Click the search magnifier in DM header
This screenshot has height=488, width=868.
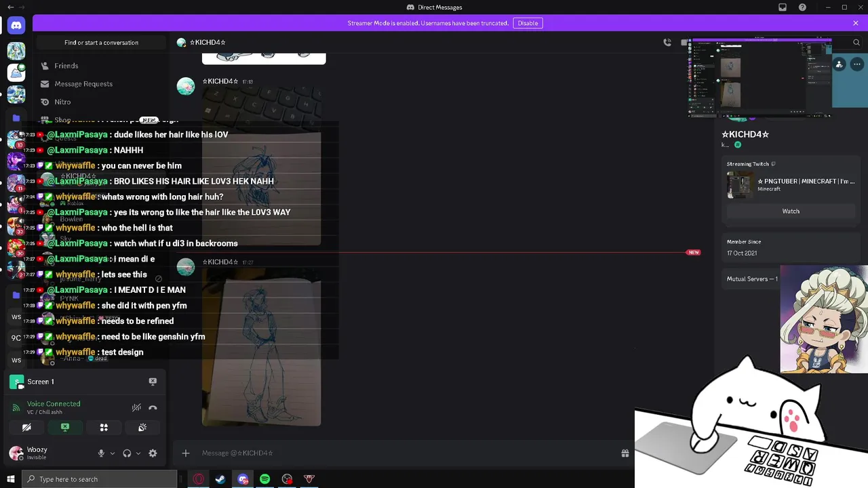pyautogui.click(x=856, y=43)
